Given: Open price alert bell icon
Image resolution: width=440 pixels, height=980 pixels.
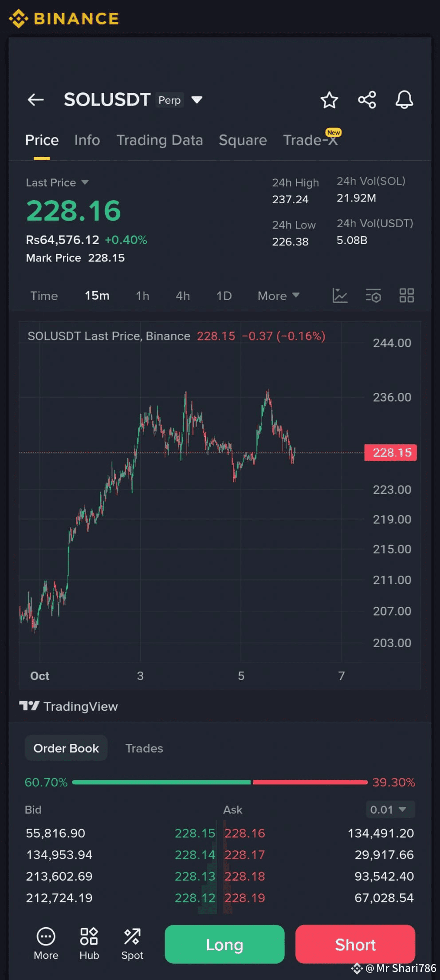Looking at the screenshot, I should click(404, 100).
